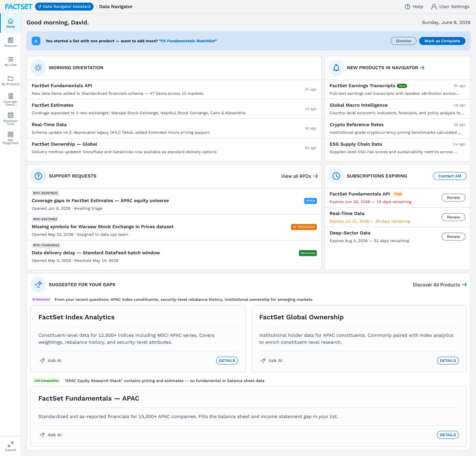Click the FactSet logo
This screenshot has height=456, width=476.
[x=19, y=7]
